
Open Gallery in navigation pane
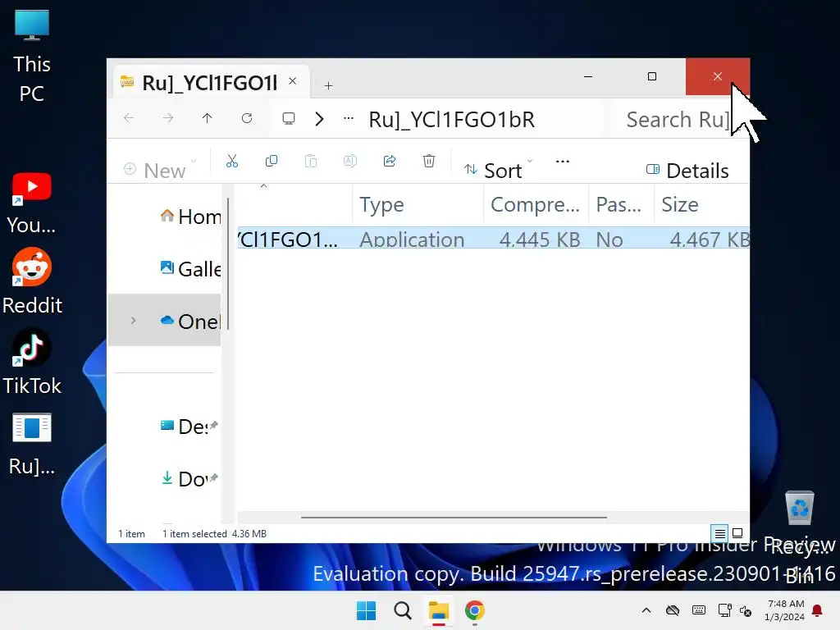pos(190,268)
